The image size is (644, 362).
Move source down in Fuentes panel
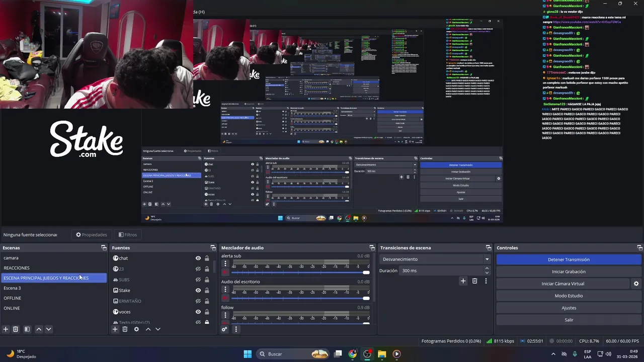pos(157,329)
